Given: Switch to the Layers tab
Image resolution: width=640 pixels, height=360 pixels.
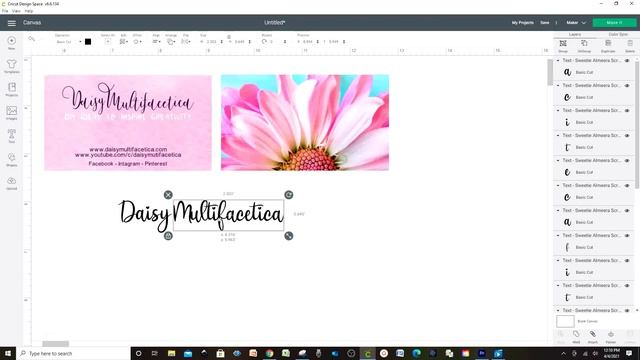Looking at the screenshot, I should 575,35.
